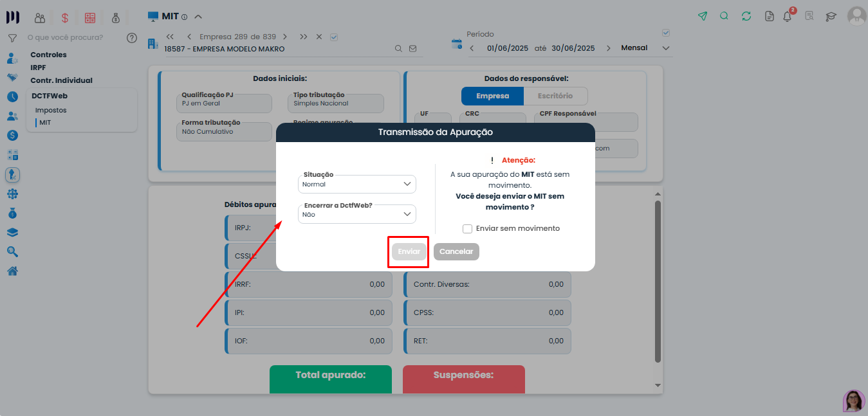The width and height of the screenshot is (868, 416).
Task: Search companies with magnifier icon
Action: (398, 49)
